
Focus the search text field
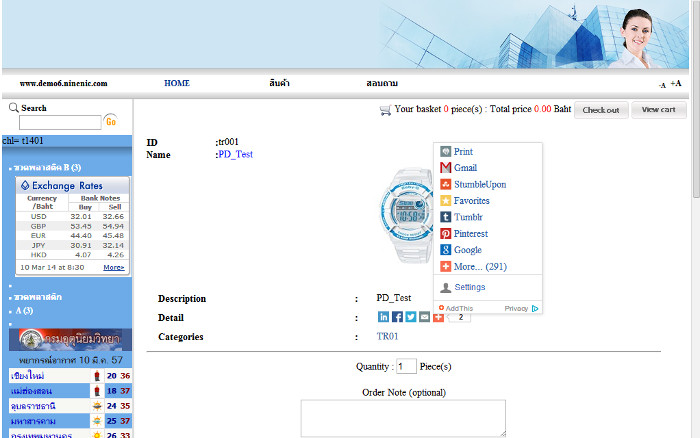pyautogui.click(x=60, y=123)
